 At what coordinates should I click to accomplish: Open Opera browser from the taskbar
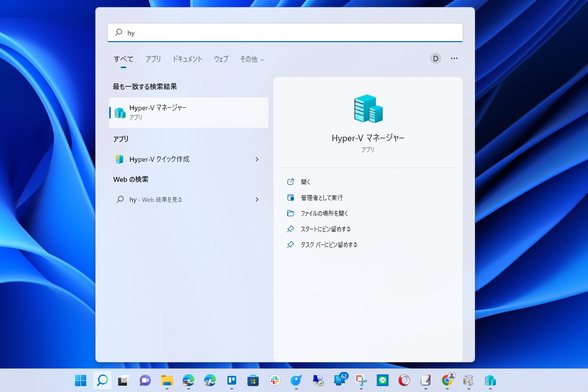pos(405,380)
